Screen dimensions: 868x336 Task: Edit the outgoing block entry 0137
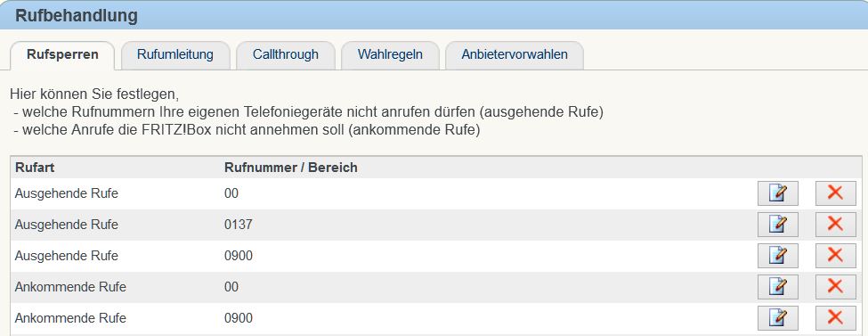point(778,225)
